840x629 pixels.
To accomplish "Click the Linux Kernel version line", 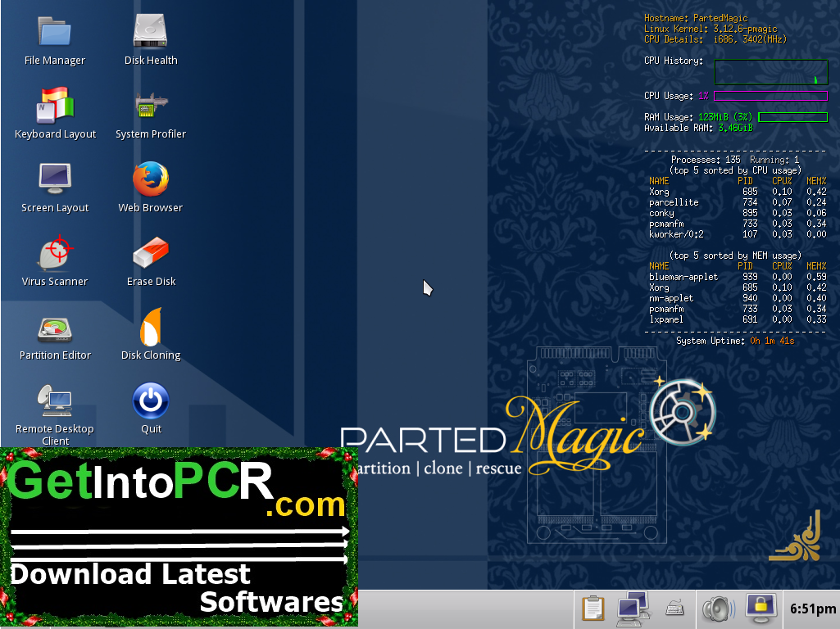I will pyautogui.click(x=710, y=29).
